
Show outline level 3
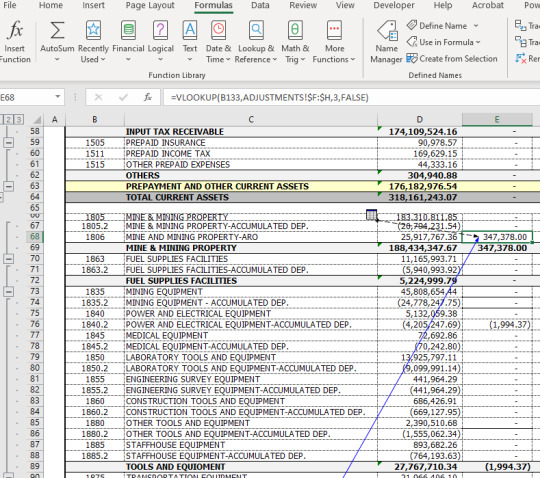pos(19,120)
